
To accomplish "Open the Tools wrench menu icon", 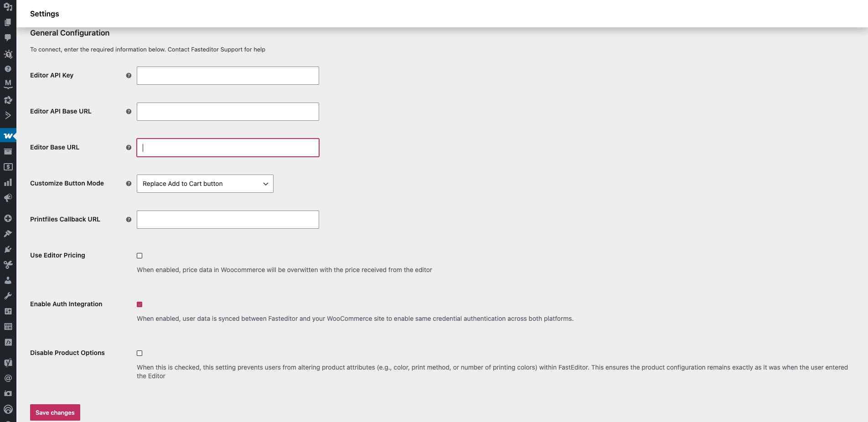I will click(8, 296).
